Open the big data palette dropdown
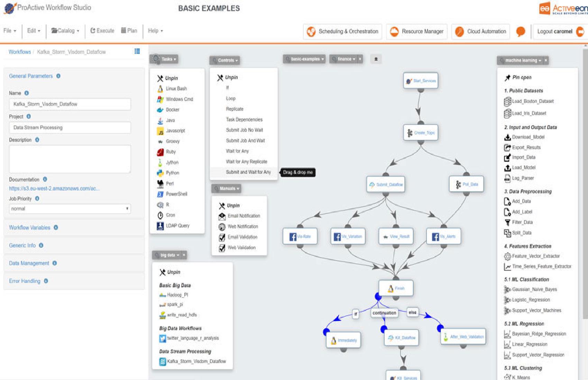Screen dimensions: 588x380 point(167,255)
